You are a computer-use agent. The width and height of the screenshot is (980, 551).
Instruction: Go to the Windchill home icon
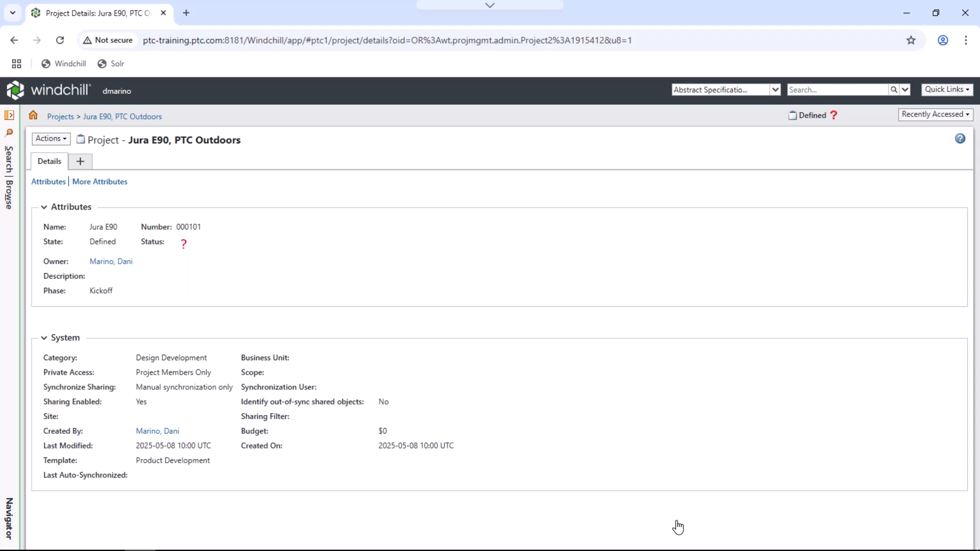pos(33,115)
